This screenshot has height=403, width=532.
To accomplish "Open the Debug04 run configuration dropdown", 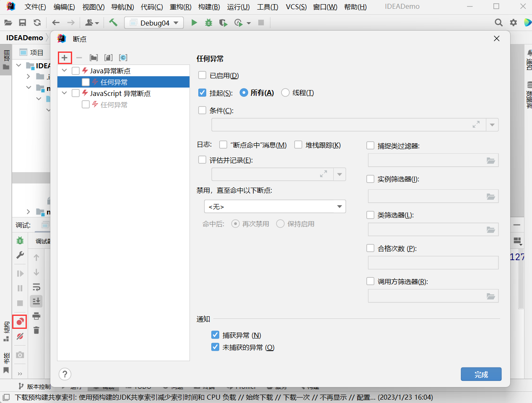I will coord(154,23).
